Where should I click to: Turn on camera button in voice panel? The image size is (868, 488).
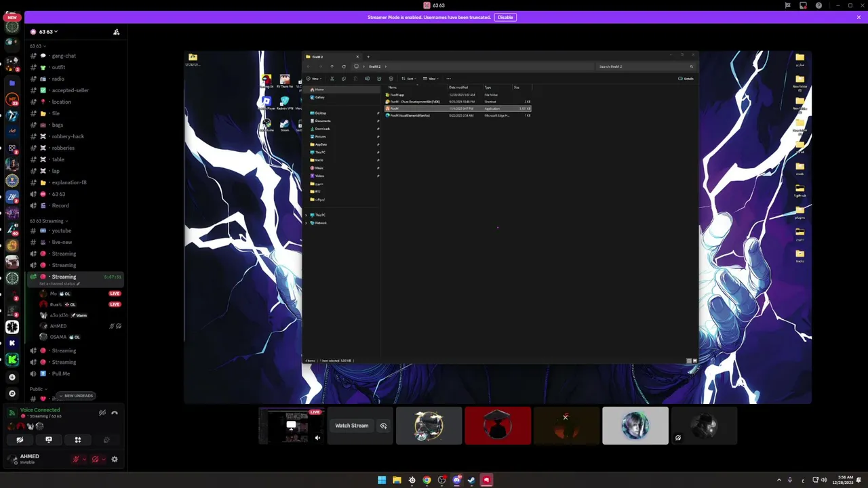coord(20,440)
